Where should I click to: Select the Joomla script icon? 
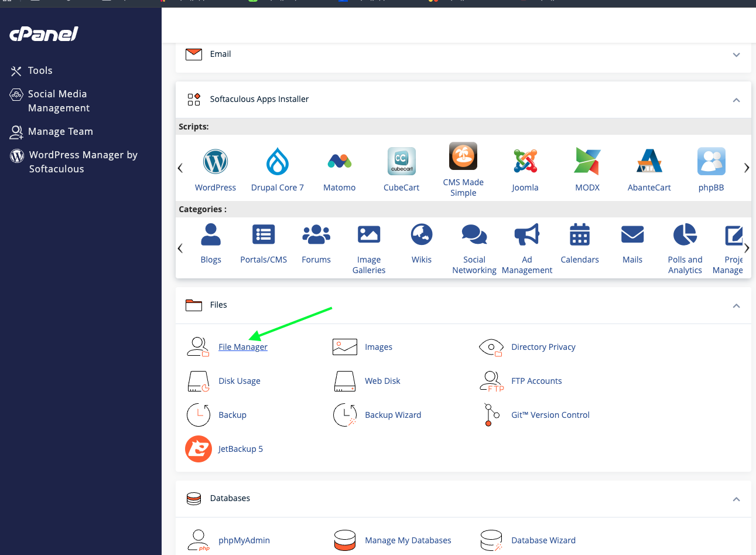525,162
